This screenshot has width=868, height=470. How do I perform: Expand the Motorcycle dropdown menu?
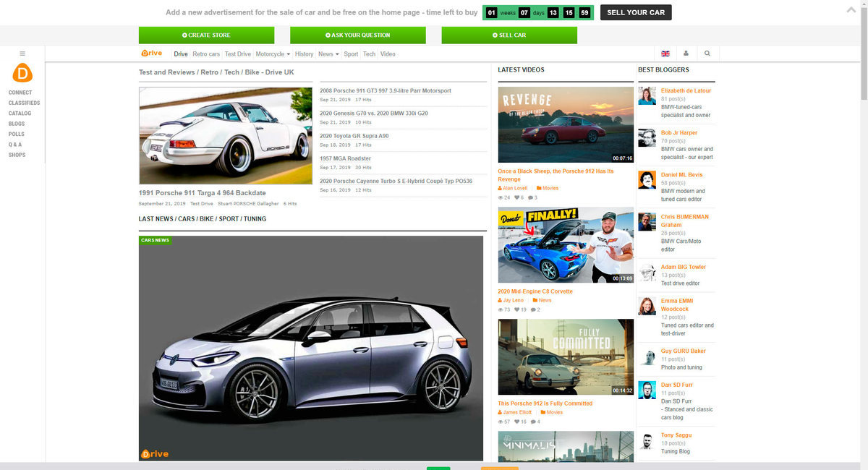click(273, 54)
